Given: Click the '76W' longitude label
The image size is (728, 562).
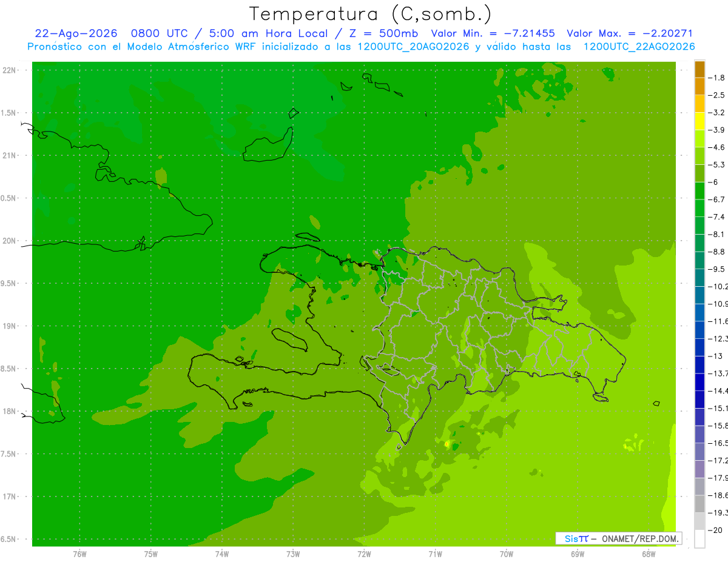Looking at the screenshot, I should coord(79,554).
